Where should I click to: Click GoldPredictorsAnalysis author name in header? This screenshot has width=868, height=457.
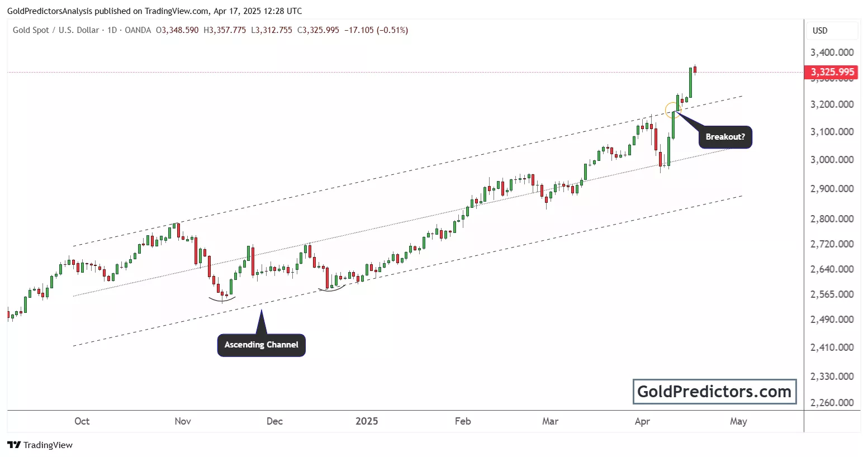tap(49, 11)
